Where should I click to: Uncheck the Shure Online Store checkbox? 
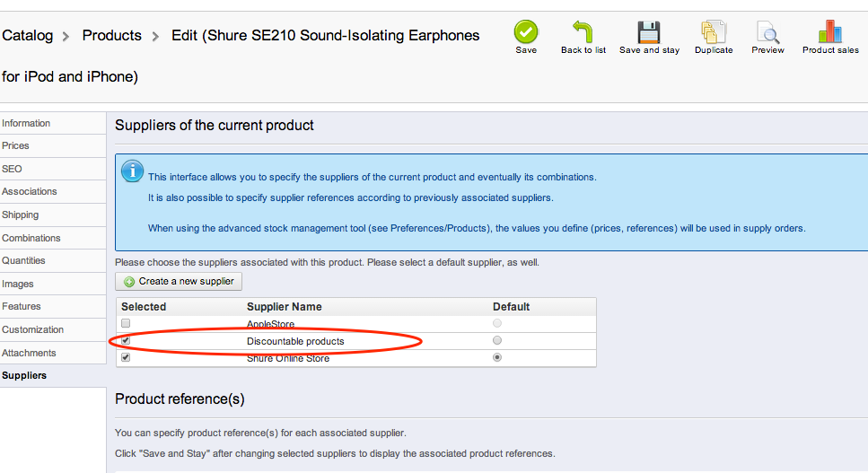point(126,357)
